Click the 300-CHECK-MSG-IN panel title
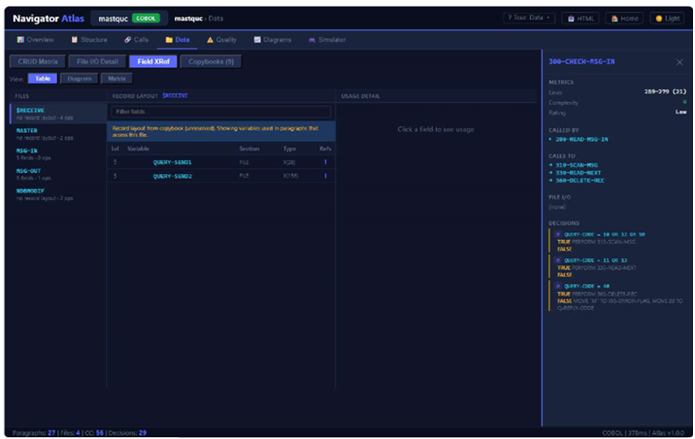 point(582,62)
